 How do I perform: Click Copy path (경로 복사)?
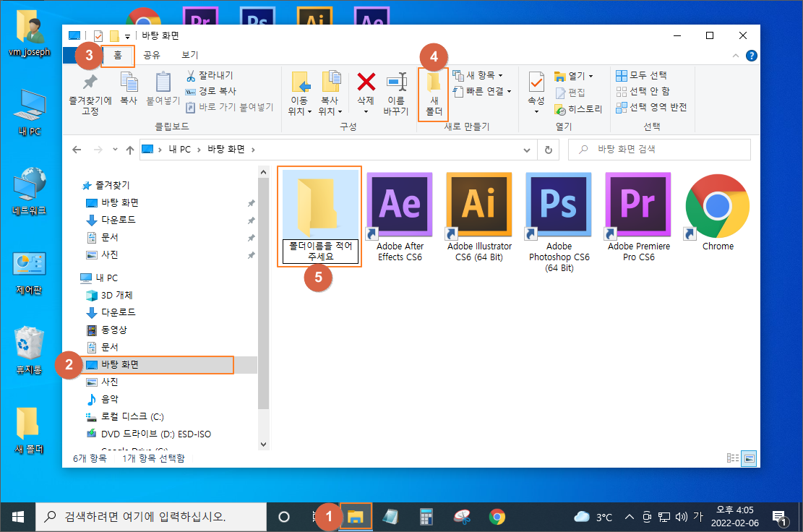(211, 91)
